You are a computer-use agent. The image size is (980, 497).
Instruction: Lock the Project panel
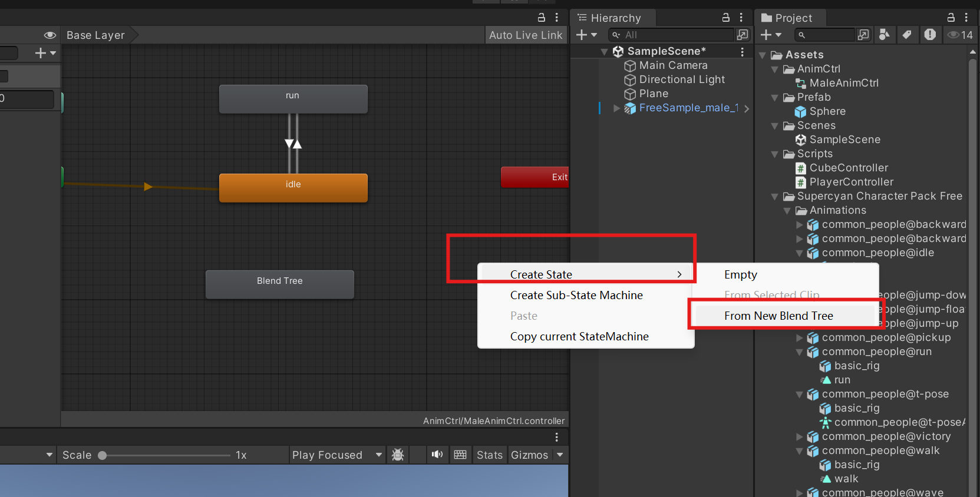tap(951, 18)
